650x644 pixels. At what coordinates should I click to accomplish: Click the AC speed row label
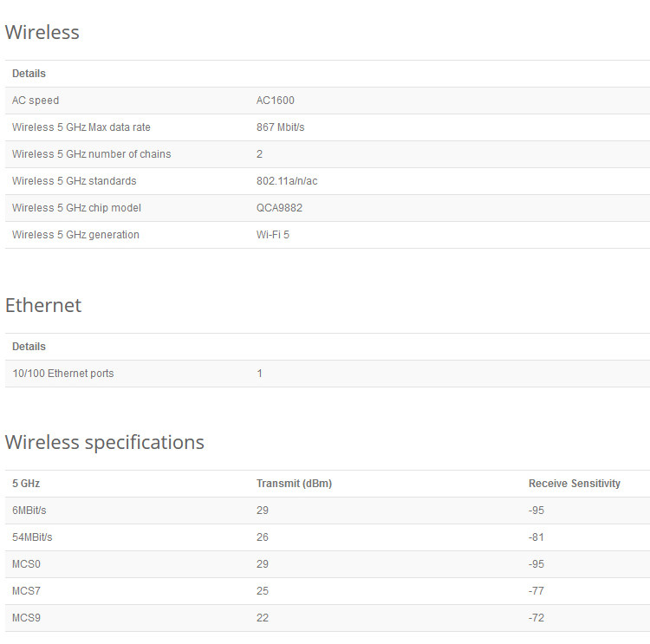pyautogui.click(x=36, y=101)
